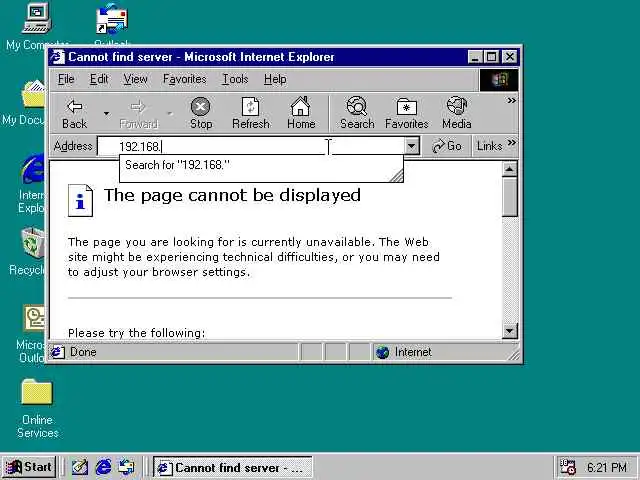Click "The page cannot be displayed" heading
Viewport: 640px width, 480px height.
(232, 196)
